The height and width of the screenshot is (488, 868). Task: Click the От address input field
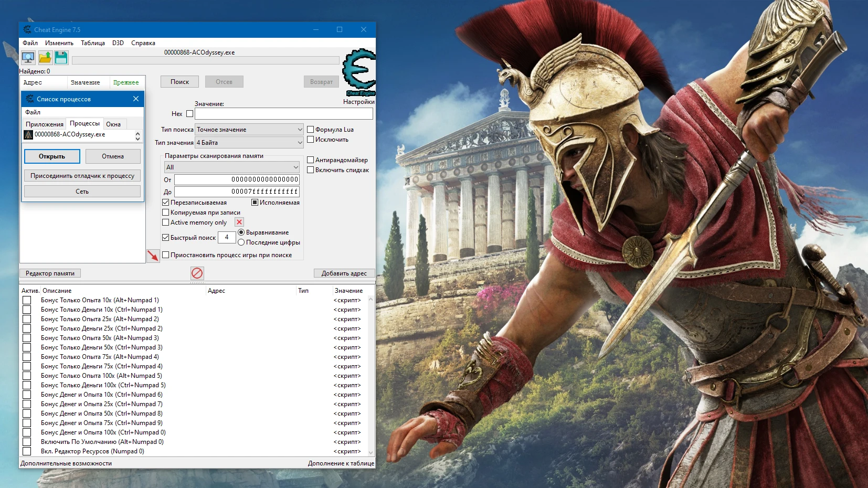[236, 179]
